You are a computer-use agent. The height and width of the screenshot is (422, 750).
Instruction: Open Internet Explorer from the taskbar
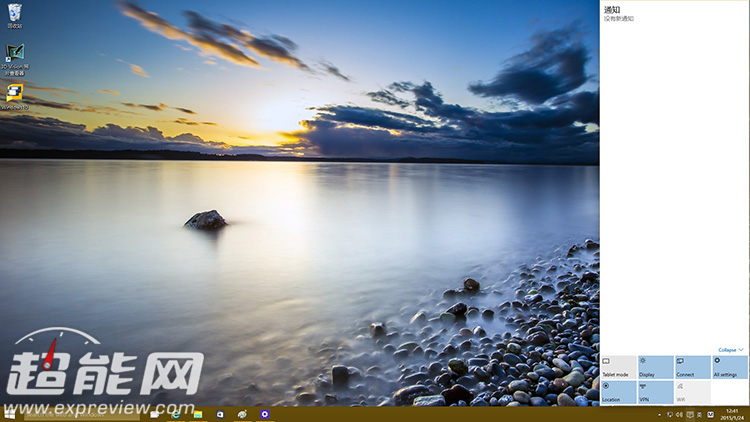tap(176, 413)
